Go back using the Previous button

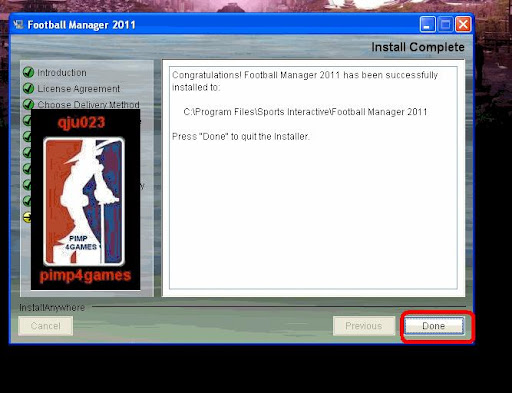click(364, 326)
